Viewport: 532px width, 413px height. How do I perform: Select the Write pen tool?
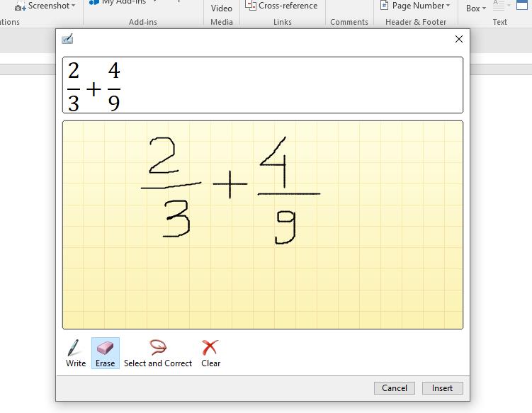(x=76, y=353)
